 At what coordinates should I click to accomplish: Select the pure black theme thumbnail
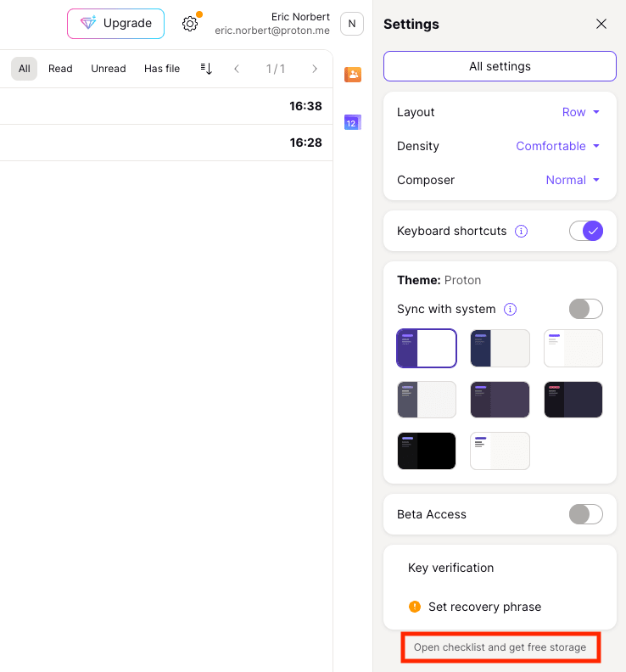tap(427, 451)
